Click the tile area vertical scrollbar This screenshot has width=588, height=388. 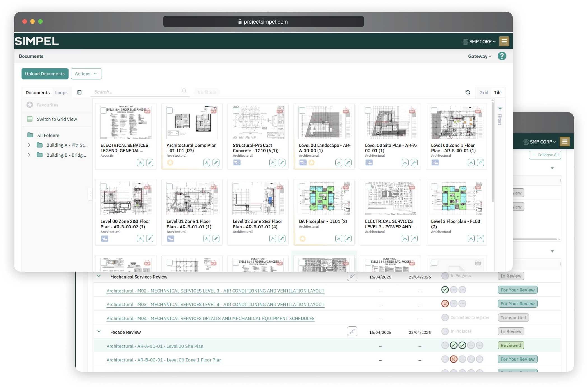click(493, 152)
